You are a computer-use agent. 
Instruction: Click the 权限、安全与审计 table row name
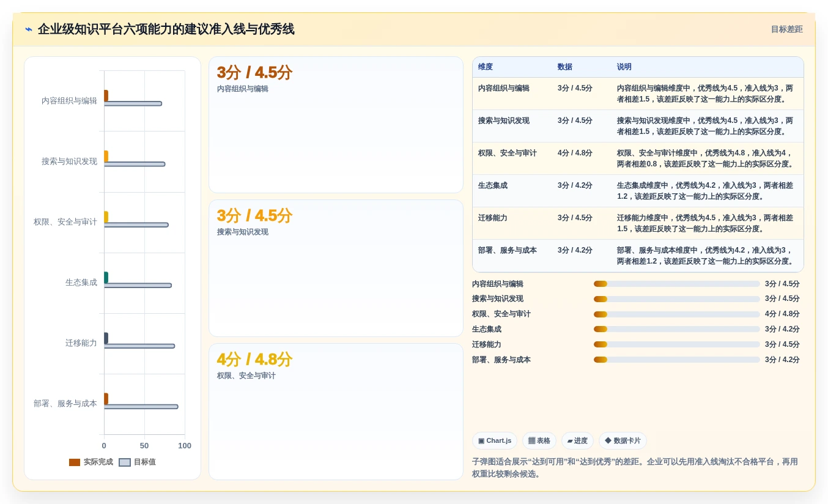coord(508,154)
